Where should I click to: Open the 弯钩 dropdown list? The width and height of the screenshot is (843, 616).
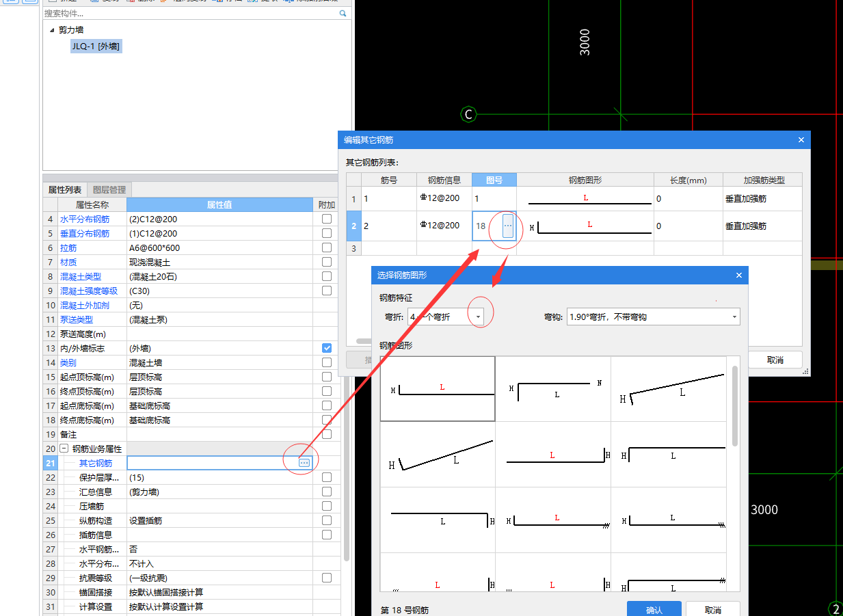tap(734, 317)
